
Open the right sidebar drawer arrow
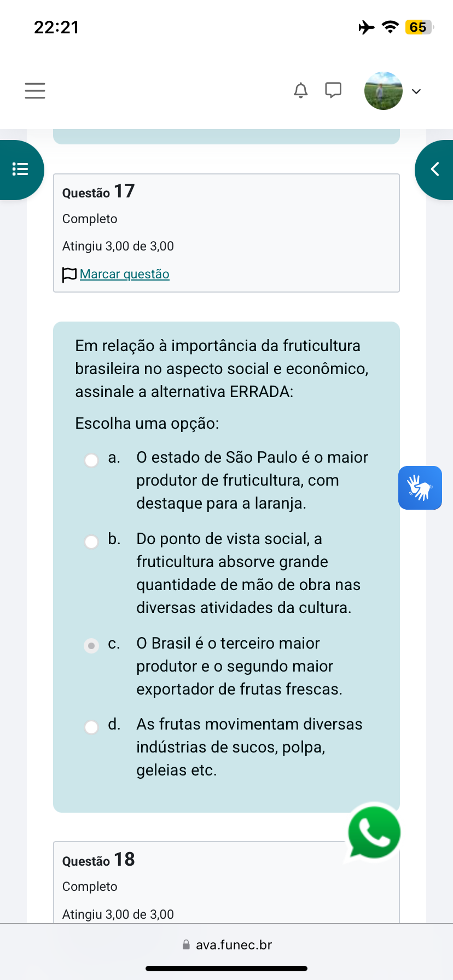pos(435,170)
